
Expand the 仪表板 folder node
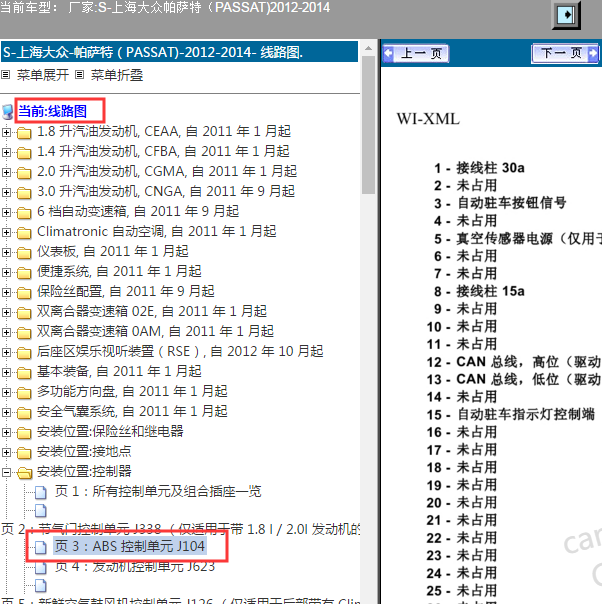click(6, 252)
